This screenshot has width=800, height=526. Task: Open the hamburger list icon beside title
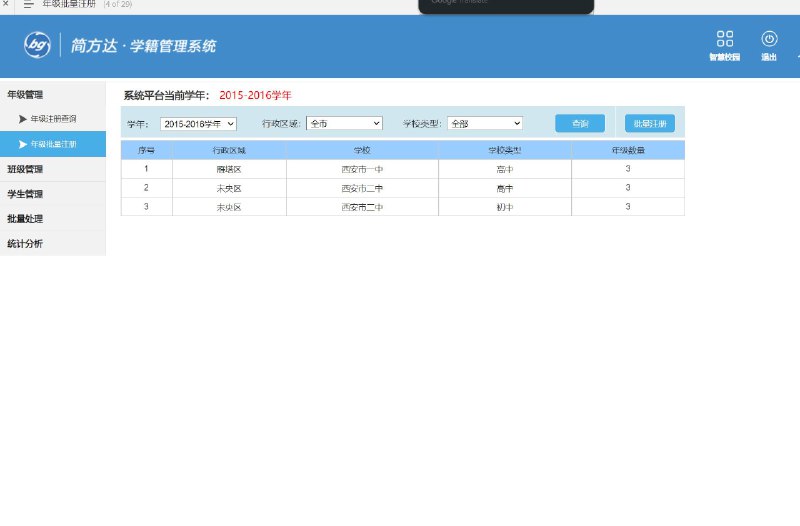point(29,4)
